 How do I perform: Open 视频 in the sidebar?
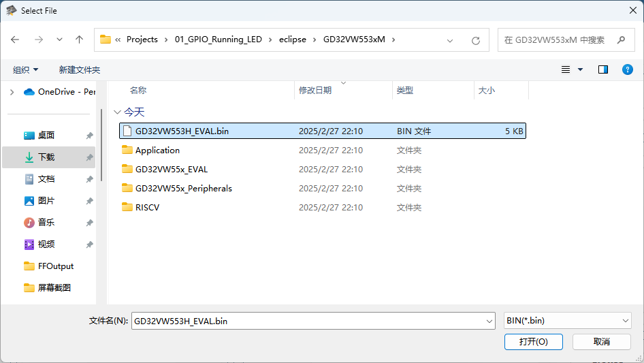[46, 244]
